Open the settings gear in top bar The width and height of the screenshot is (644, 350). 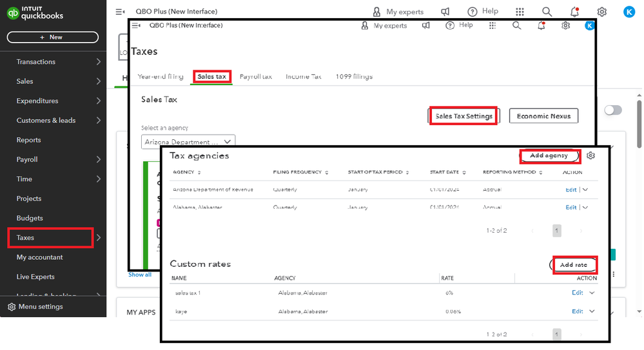tap(601, 12)
